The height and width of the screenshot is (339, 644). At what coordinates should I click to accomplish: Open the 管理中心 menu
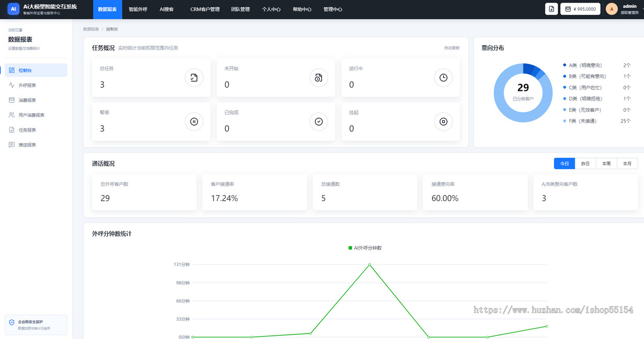333,9
